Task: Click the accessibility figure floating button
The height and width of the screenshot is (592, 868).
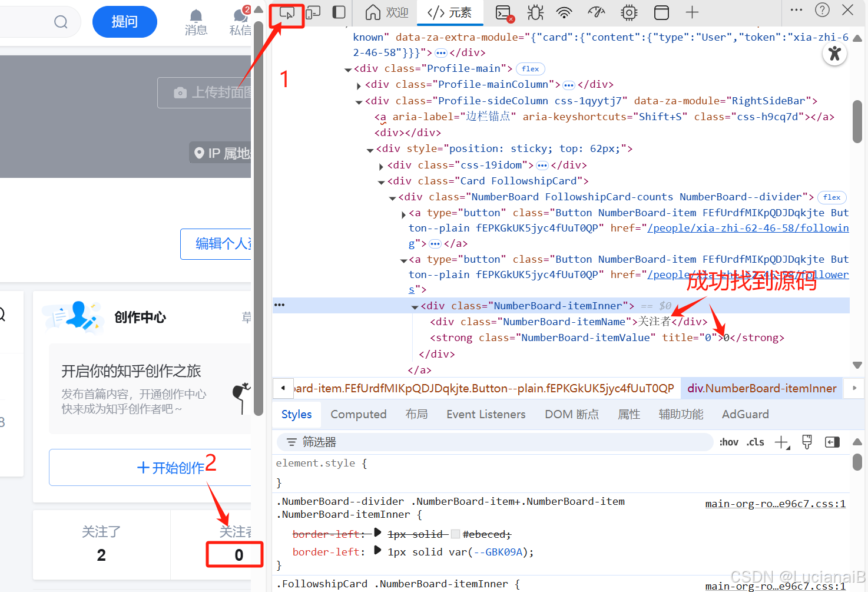Action: (x=834, y=54)
